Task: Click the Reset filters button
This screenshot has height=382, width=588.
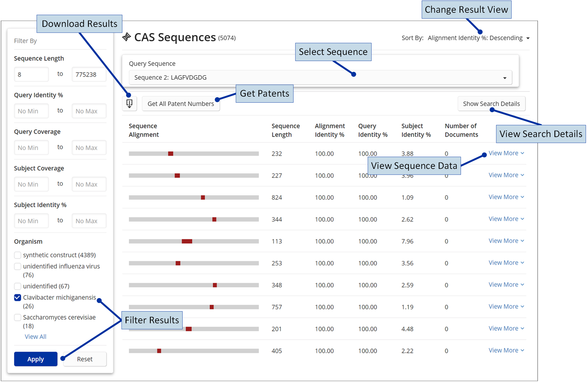Action: pyautogui.click(x=85, y=359)
